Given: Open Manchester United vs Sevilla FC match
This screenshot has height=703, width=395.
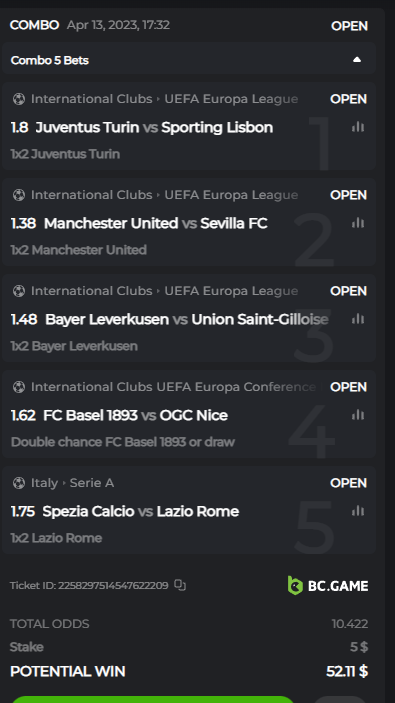Looking at the screenshot, I should 156,223.
